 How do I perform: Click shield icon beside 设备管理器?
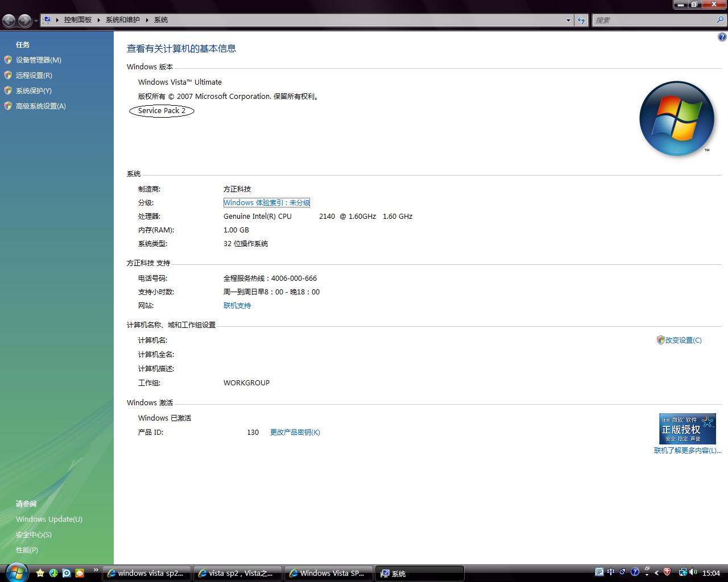tap(8, 60)
